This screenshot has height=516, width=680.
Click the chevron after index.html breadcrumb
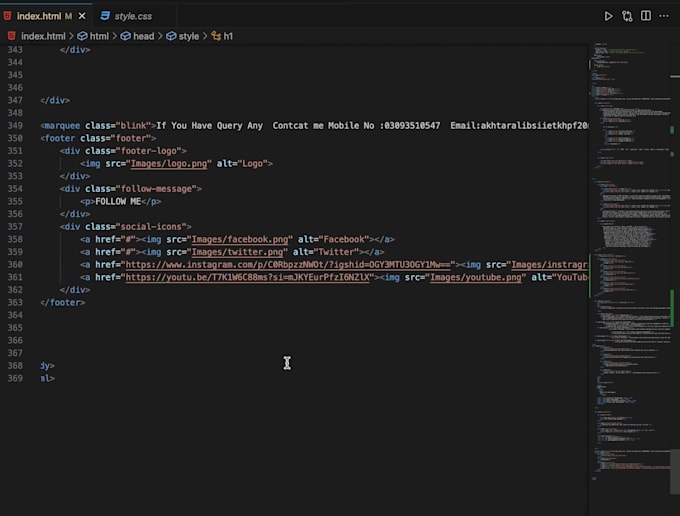[71, 36]
